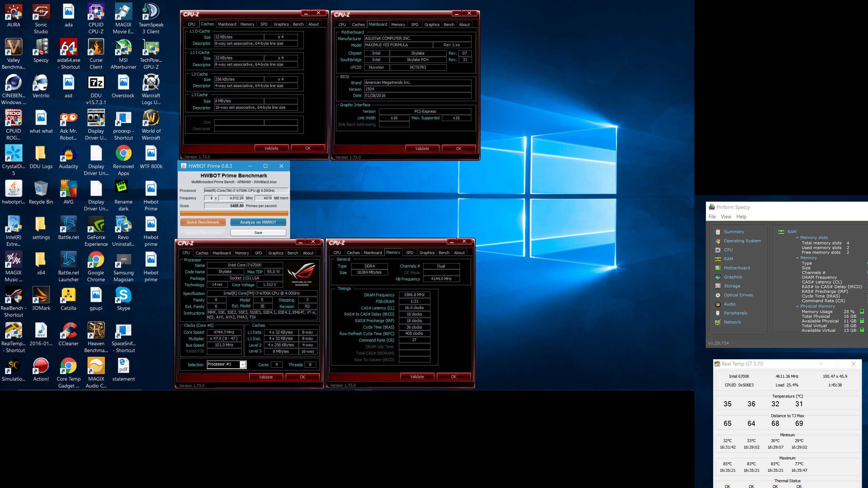Click Save in HWBOT Prime
Viewport: 868px width, 488px height.
click(258, 233)
